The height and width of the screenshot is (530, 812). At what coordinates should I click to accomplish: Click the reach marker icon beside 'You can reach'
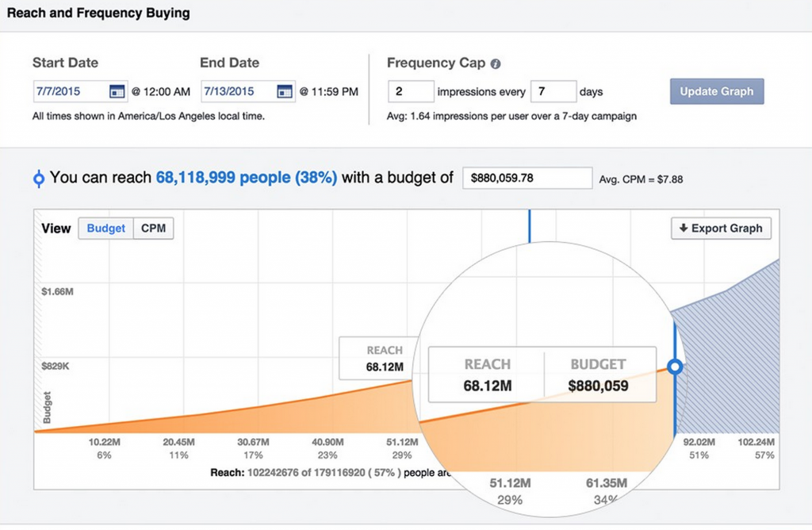pyautogui.click(x=39, y=179)
